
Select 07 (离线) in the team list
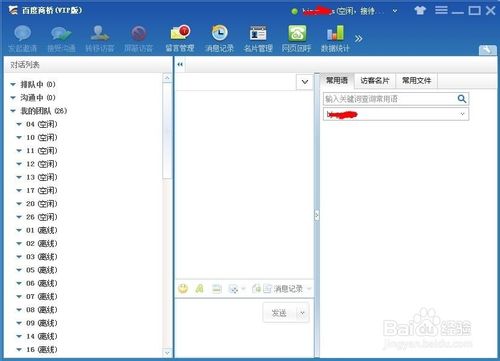point(42,297)
